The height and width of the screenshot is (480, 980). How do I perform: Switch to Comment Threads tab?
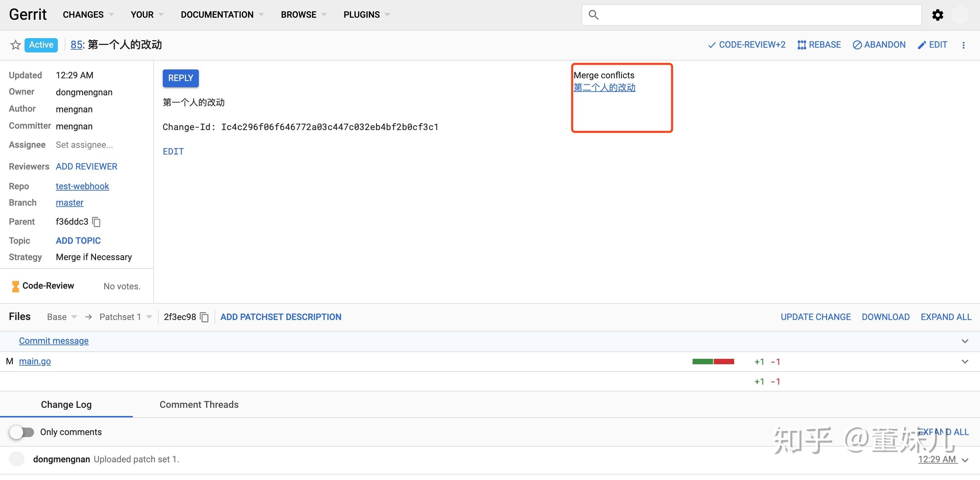pyautogui.click(x=199, y=404)
